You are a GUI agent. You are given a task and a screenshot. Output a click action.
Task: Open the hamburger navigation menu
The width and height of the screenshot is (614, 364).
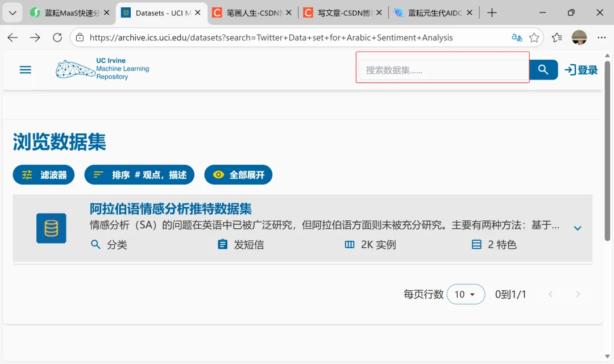[x=26, y=70]
